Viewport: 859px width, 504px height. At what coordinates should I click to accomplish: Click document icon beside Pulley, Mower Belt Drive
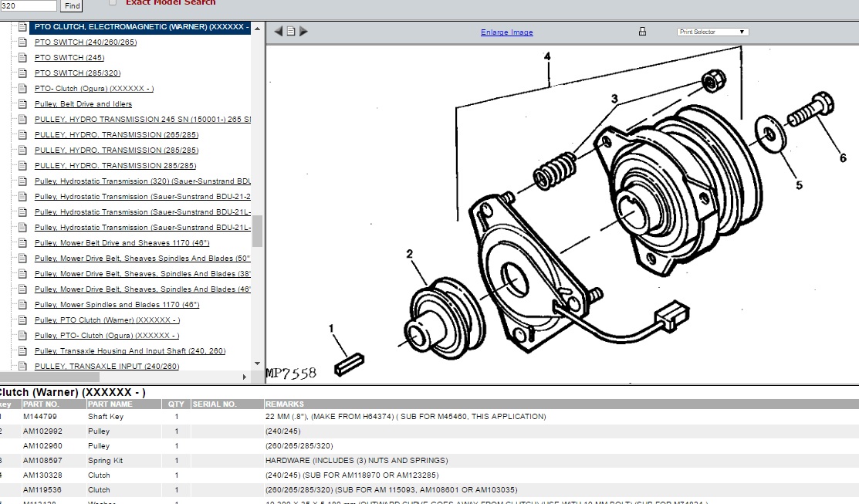point(22,242)
